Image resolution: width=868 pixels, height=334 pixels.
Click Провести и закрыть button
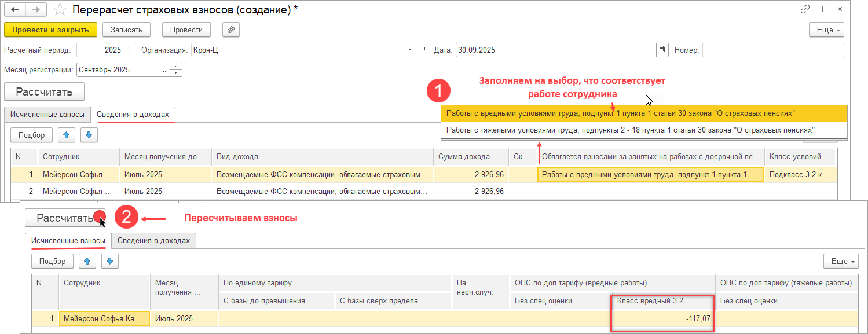50,30
